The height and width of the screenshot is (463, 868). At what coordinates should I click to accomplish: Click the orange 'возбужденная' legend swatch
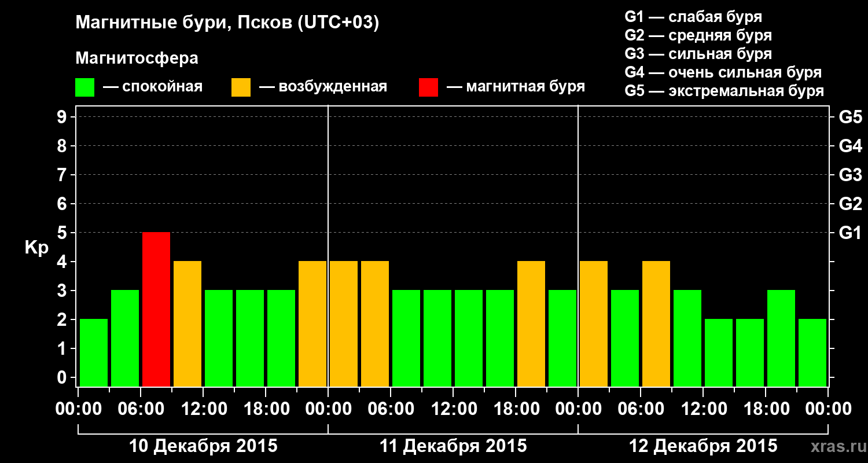tap(241, 87)
